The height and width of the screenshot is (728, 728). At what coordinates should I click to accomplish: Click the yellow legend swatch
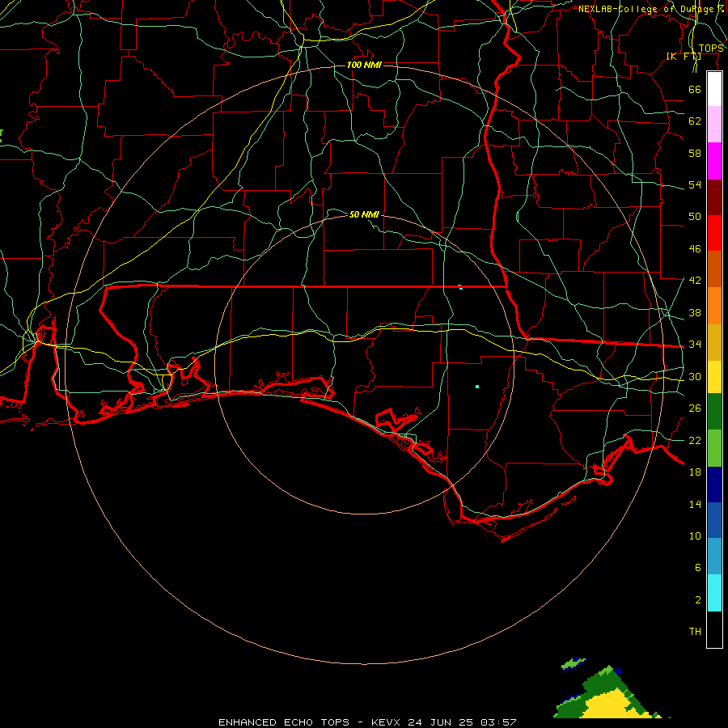pos(714,377)
